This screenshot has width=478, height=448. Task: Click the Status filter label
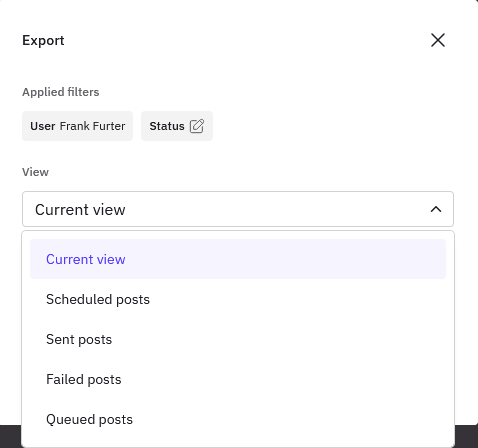tap(167, 126)
